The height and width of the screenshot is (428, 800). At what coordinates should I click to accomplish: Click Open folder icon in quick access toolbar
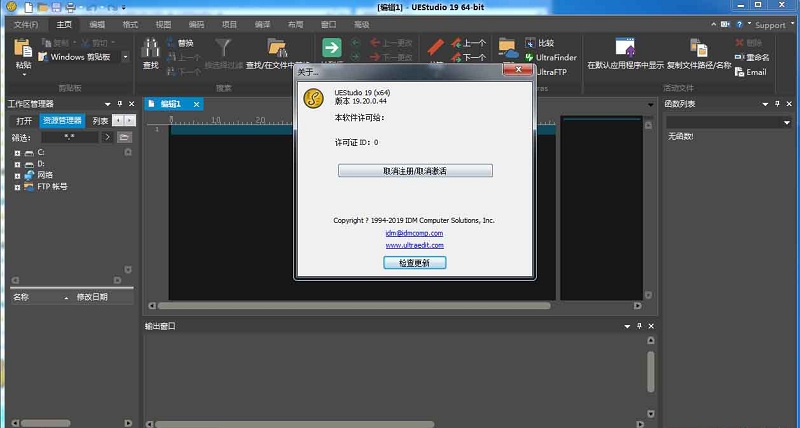[43, 7]
